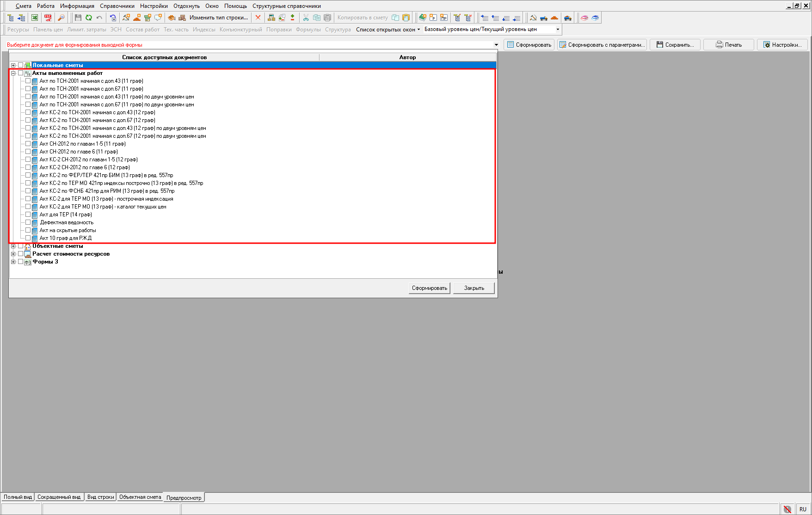This screenshot has width=812, height=515.
Task: Open the price level dropdown 'Базовый уровень цен'
Action: tap(557, 29)
